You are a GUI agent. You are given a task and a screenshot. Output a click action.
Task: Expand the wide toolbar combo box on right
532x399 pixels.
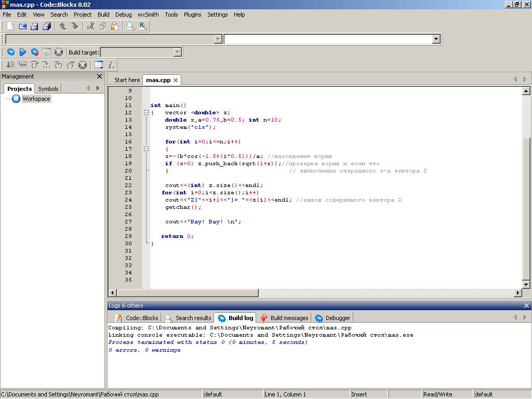[436, 39]
